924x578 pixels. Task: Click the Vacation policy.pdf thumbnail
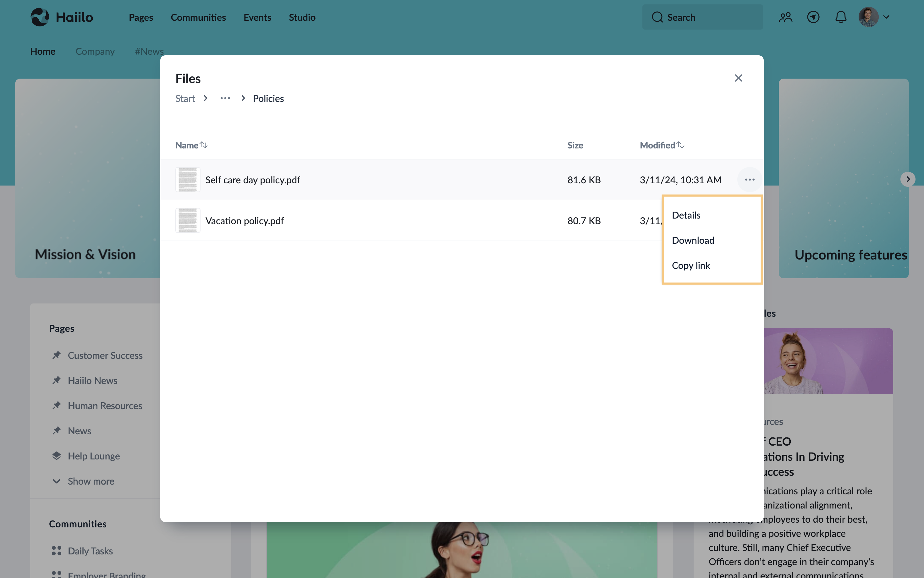coord(188,220)
